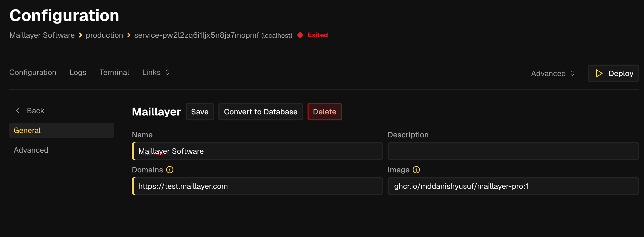This screenshot has width=644, height=237.
Task: Click the Back arrow icon
Action: [x=18, y=111]
